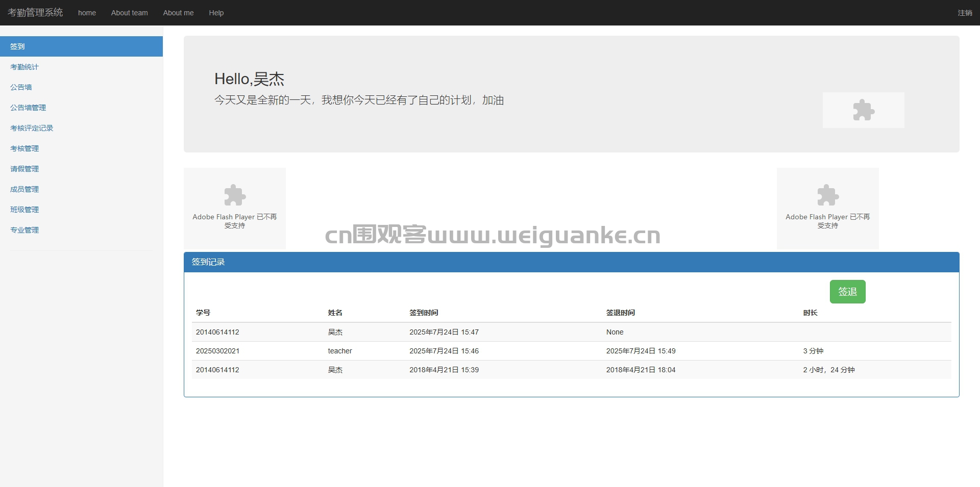The width and height of the screenshot is (980, 487).
Task: Click the 签退时间 column header
Action: (621, 313)
